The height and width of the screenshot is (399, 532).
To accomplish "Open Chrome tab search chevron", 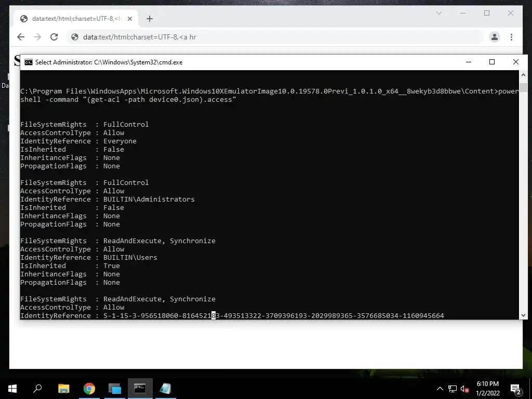I will [438, 13].
